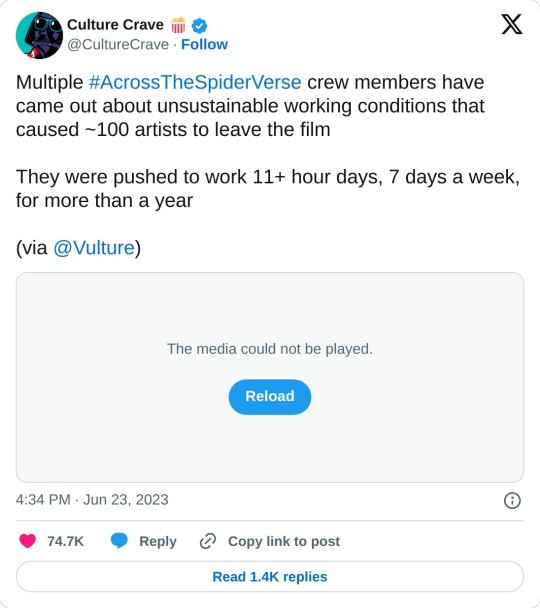Follow the CultureCrave account
The image size is (540, 608).
coord(204,45)
